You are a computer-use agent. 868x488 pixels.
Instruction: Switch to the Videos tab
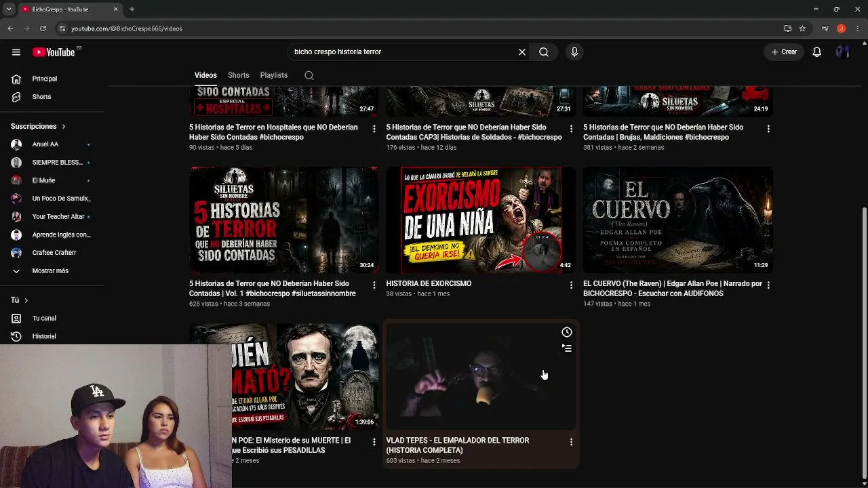[205, 75]
